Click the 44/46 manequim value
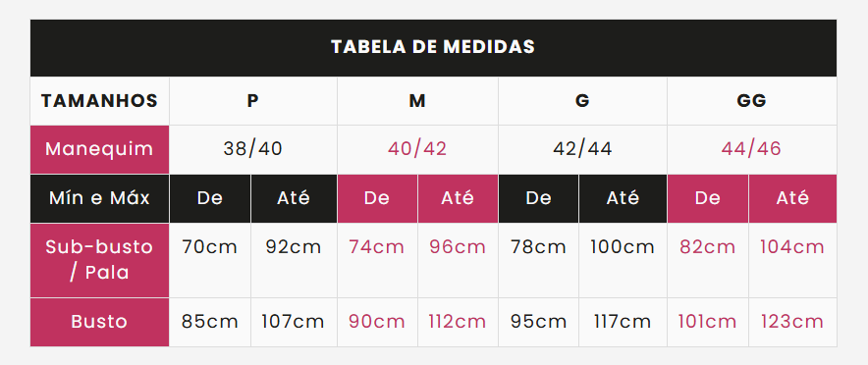The width and height of the screenshot is (868, 365). (x=752, y=149)
